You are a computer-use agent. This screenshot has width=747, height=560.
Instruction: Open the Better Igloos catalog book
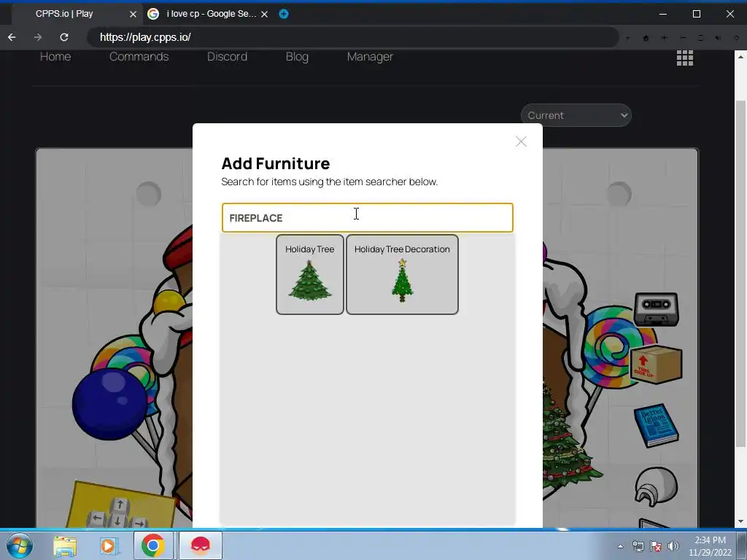656,425
